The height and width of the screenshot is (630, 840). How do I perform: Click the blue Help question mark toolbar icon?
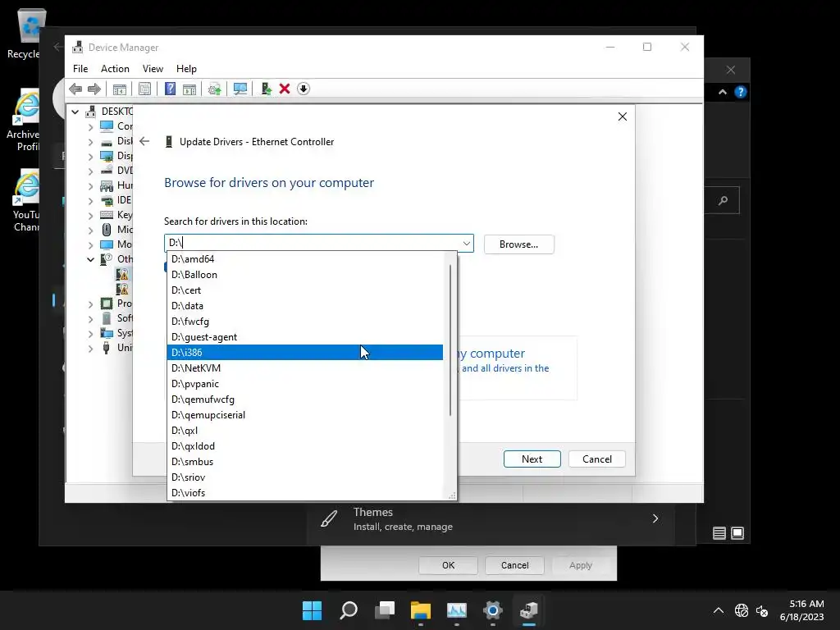[170, 89]
